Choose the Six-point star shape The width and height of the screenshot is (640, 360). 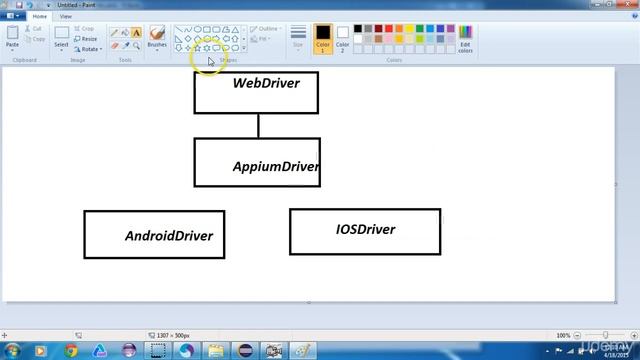207,48
